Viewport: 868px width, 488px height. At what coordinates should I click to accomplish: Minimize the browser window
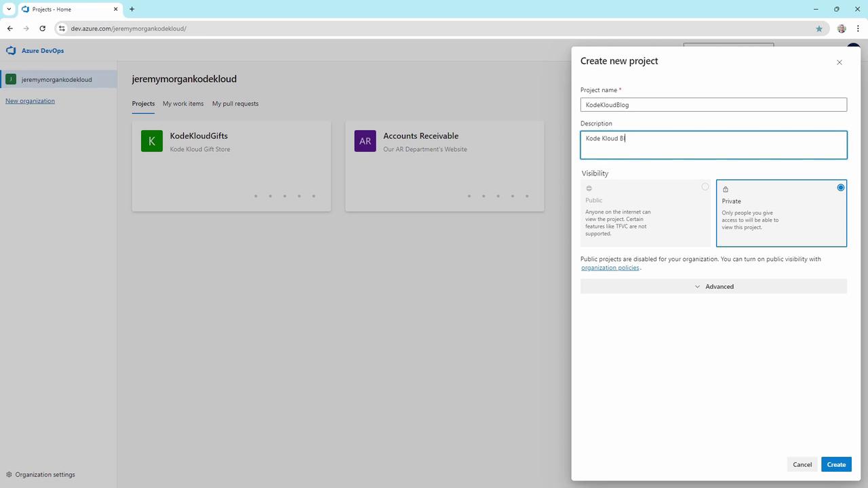(815, 9)
